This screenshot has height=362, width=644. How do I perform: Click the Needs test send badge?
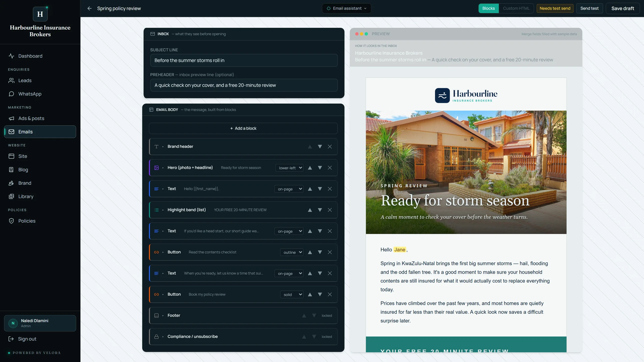click(x=555, y=8)
